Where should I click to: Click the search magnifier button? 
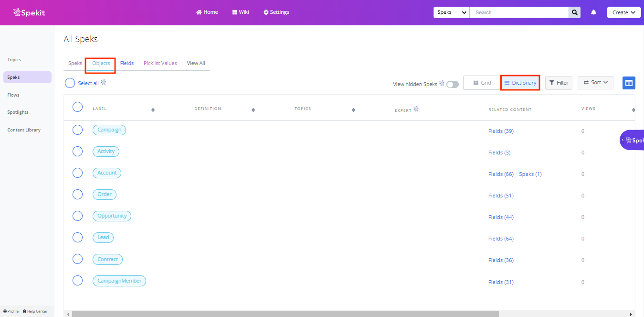point(575,12)
